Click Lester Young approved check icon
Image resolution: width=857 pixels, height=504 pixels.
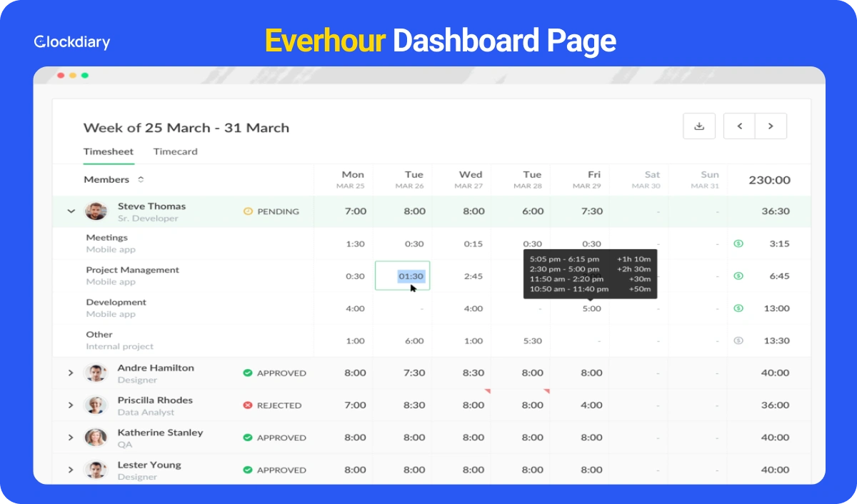pos(248,470)
